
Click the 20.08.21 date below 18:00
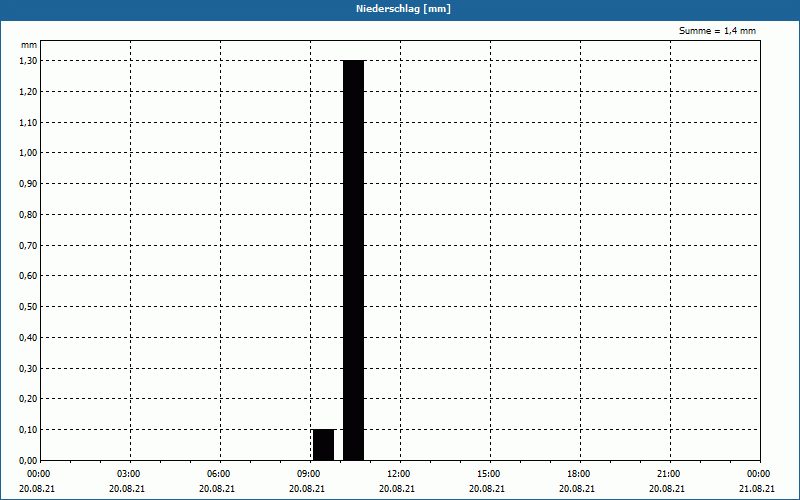point(577,489)
